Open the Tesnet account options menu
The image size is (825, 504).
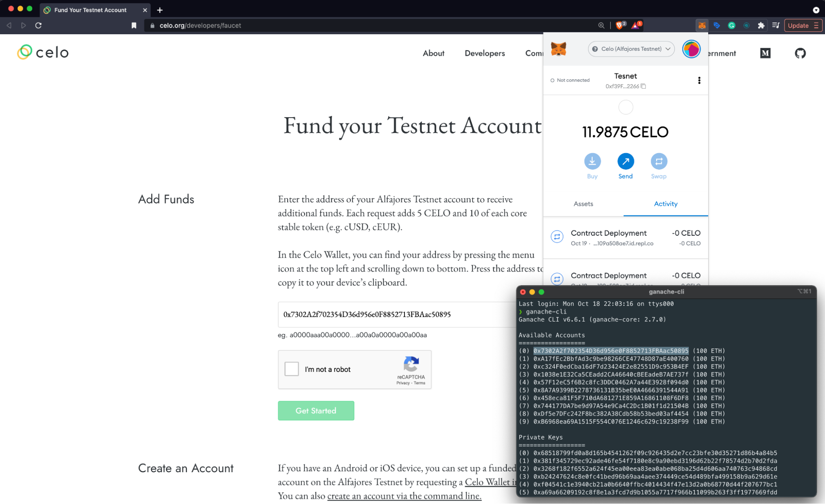(699, 80)
